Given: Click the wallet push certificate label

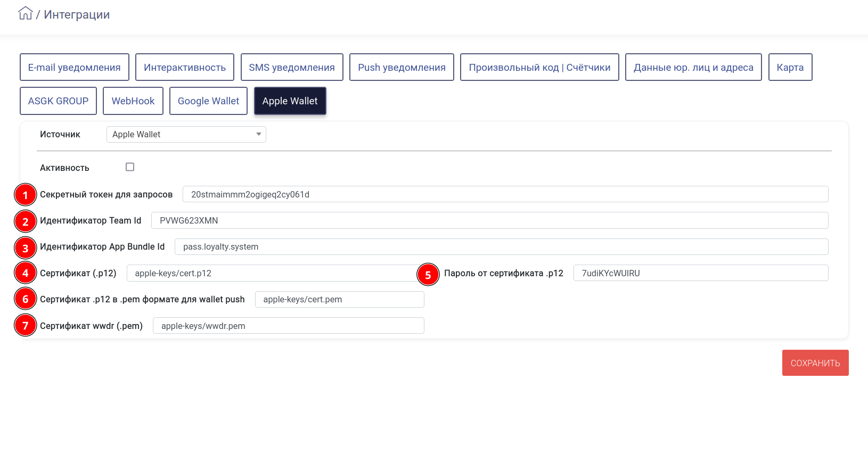Looking at the screenshot, I should [142, 299].
